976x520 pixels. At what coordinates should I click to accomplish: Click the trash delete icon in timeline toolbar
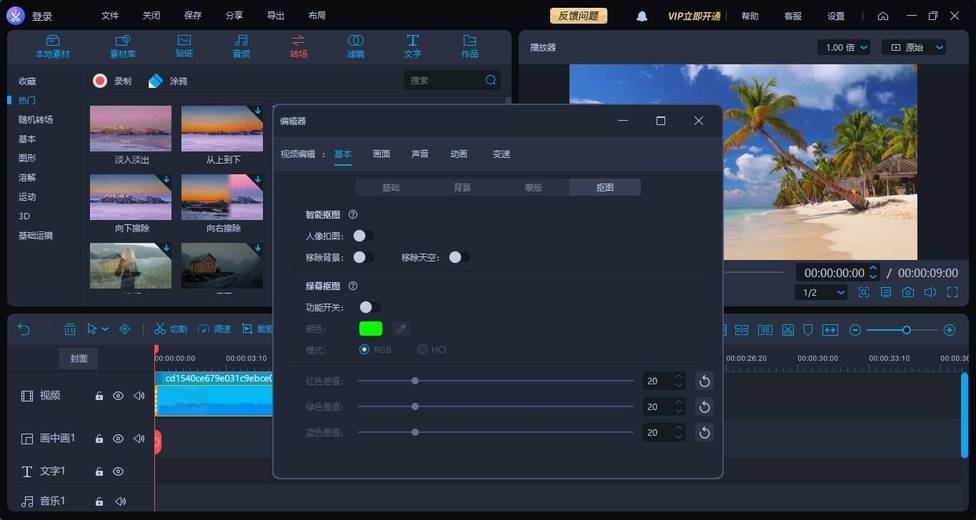tap(70, 329)
